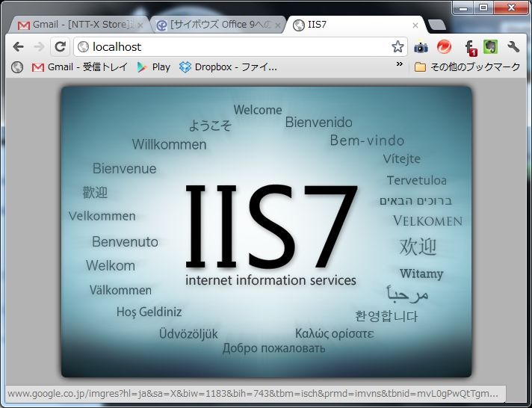
Task: Open the Evernote elephant extension
Action: pos(491,47)
